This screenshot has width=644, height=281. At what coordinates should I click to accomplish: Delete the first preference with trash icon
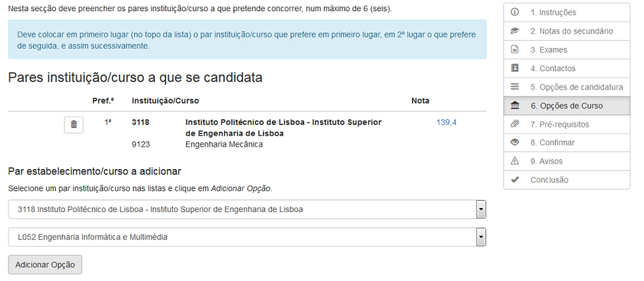coord(74,124)
